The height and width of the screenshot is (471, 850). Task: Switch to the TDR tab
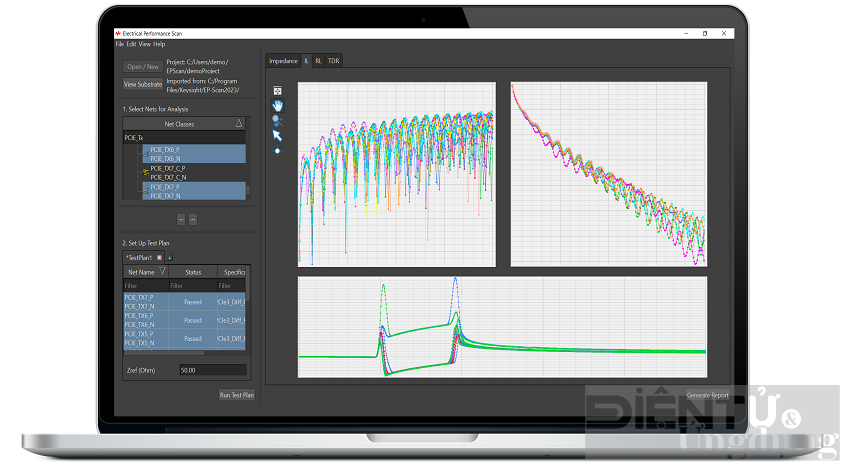pyautogui.click(x=333, y=61)
